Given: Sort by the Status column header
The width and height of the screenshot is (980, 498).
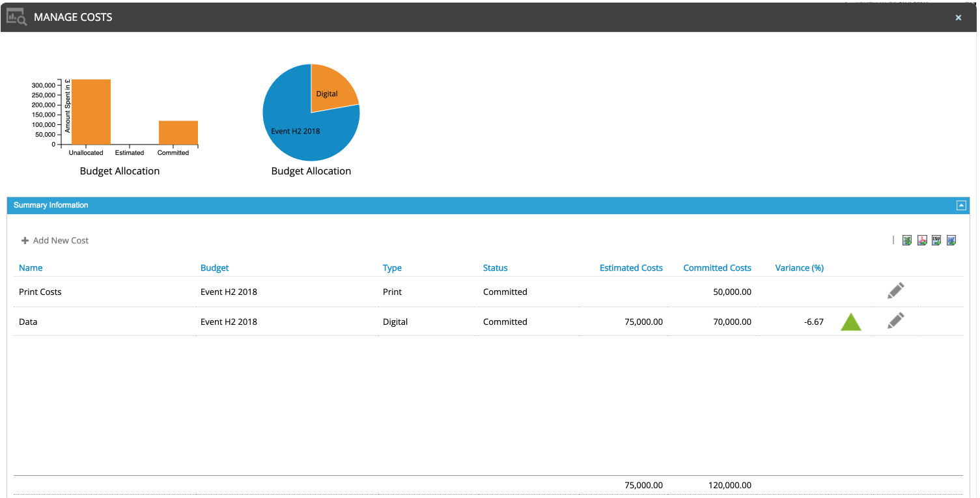Looking at the screenshot, I should pos(495,268).
